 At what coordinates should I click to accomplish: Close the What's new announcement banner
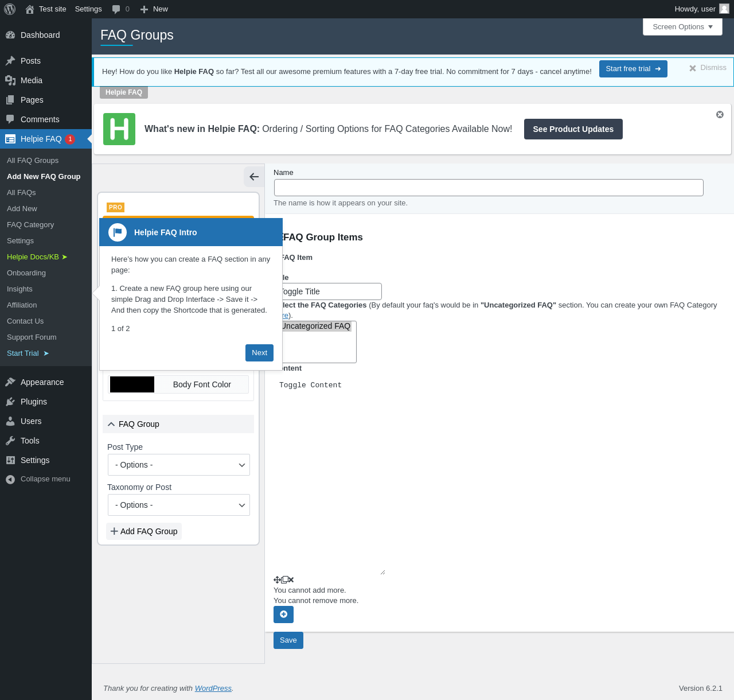pos(720,115)
